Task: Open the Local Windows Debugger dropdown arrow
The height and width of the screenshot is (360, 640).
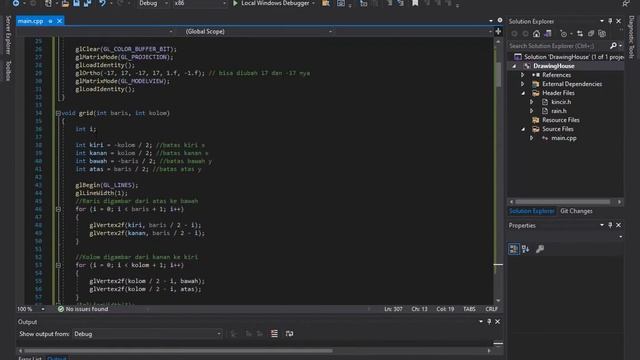Action: pos(313,3)
